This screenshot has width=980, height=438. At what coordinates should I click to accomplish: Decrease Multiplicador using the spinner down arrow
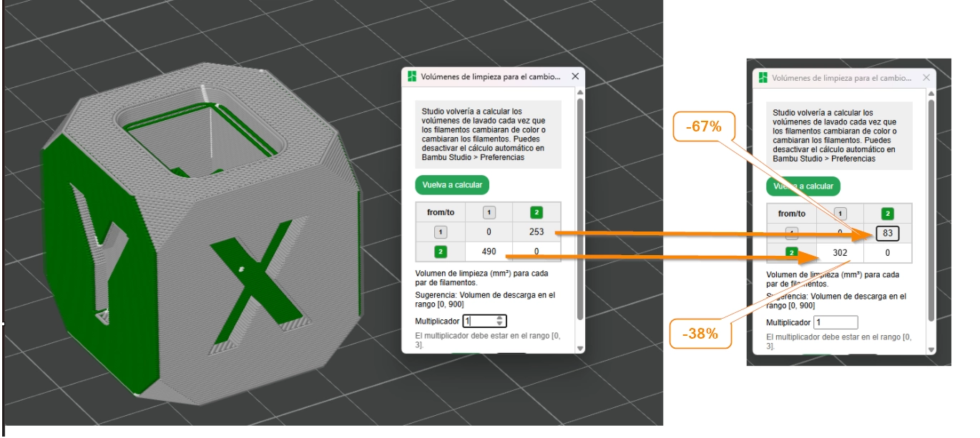[500, 324]
